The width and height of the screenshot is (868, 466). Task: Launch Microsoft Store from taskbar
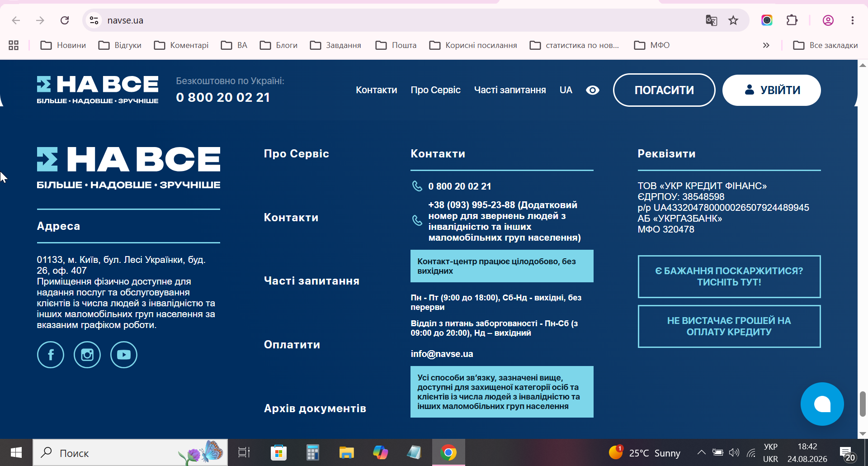point(278,452)
